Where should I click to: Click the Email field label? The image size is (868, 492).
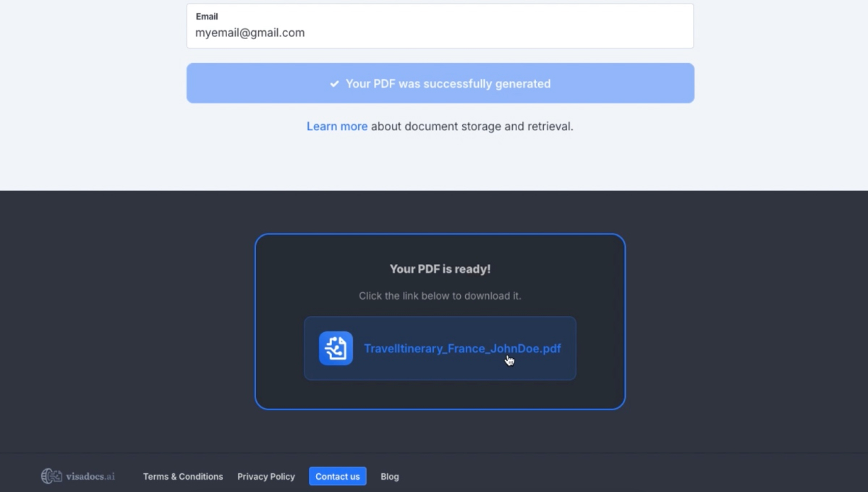point(207,16)
